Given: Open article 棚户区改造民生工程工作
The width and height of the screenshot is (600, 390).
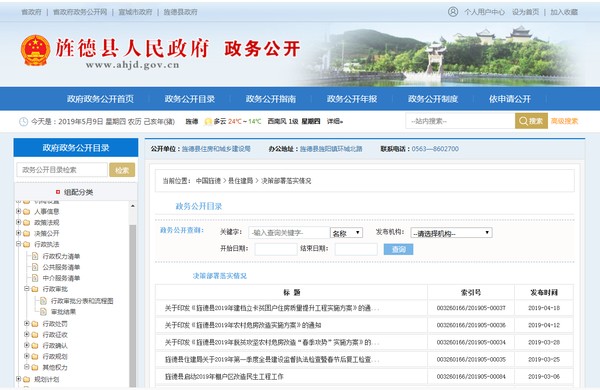Looking at the screenshot, I should [224, 377].
